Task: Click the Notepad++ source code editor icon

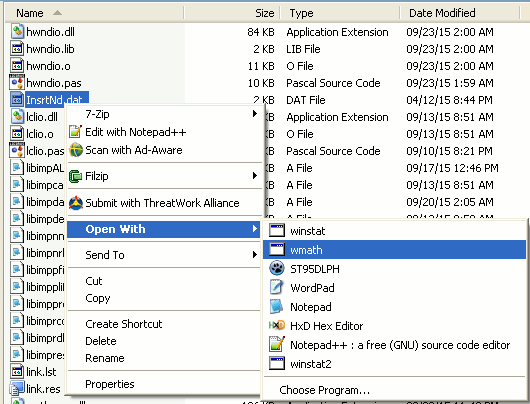Action: (x=277, y=344)
